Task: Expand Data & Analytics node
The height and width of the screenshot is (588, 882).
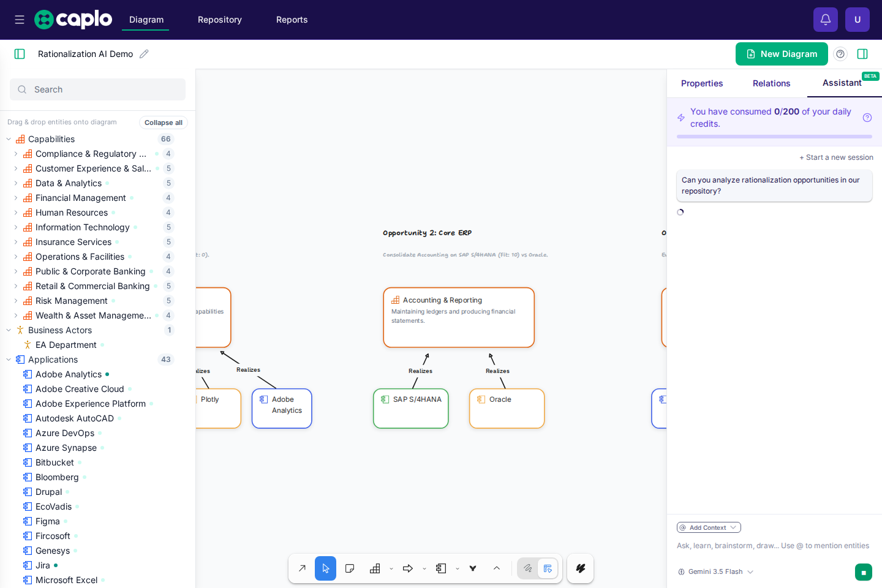Action: coord(16,183)
